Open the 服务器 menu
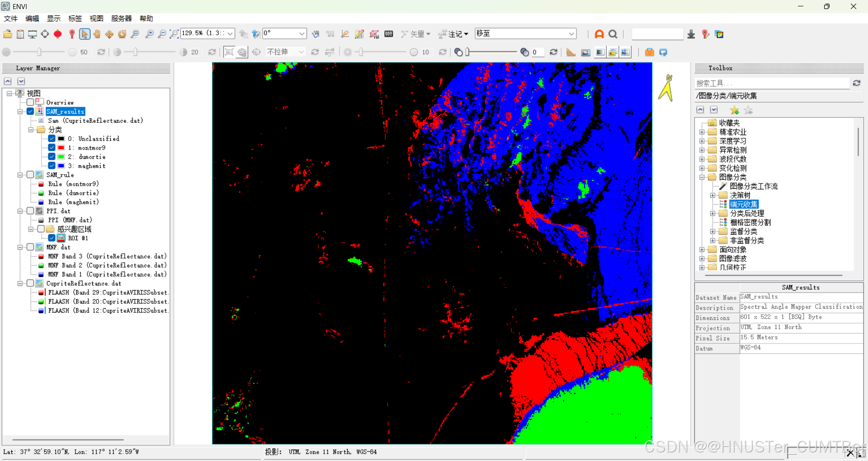This screenshot has height=461, width=868. [122, 19]
